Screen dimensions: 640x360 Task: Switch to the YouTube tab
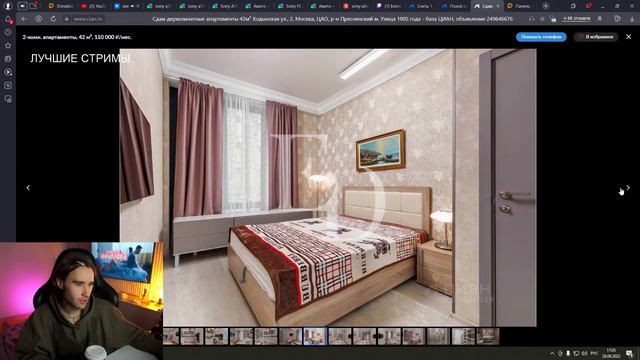[94, 6]
